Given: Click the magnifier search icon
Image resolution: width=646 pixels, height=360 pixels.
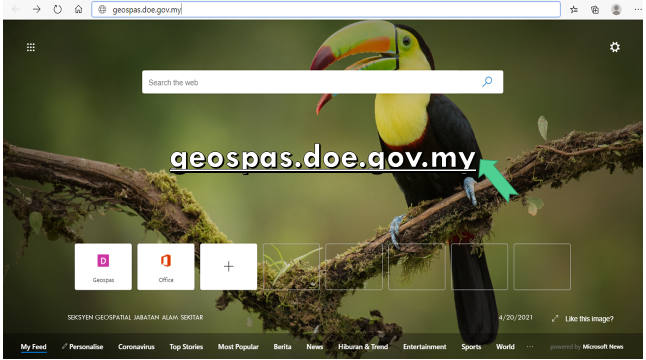Looking at the screenshot, I should pos(487,82).
